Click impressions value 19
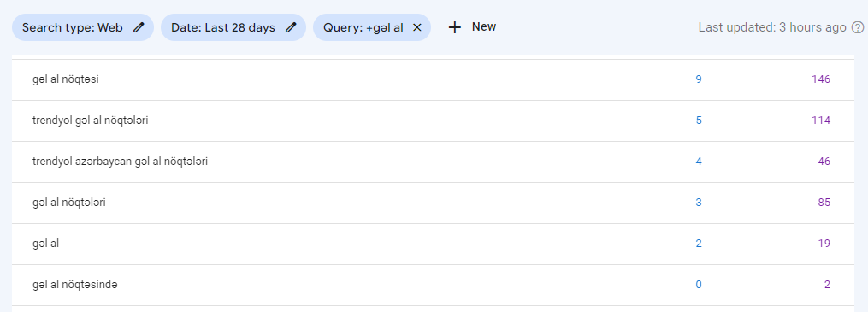 [x=824, y=244]
